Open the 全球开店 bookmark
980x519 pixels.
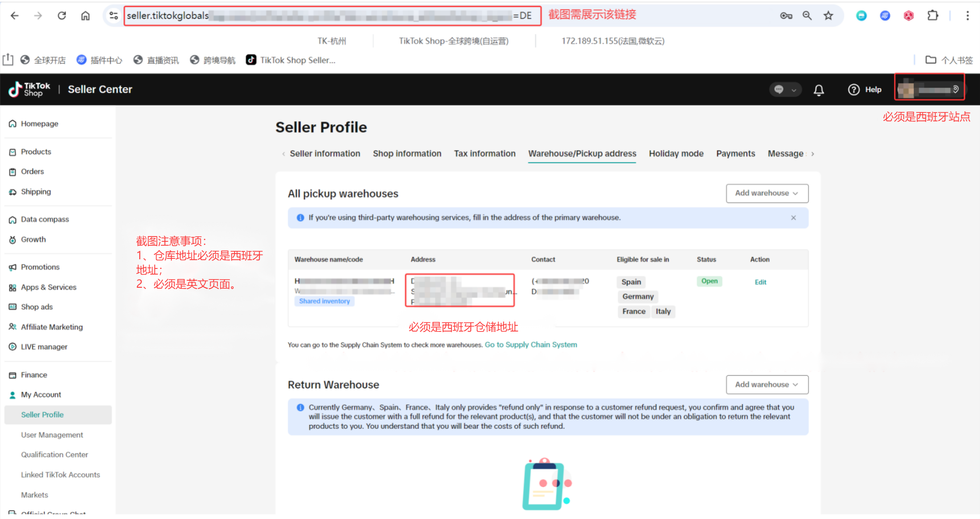point(43,60)
